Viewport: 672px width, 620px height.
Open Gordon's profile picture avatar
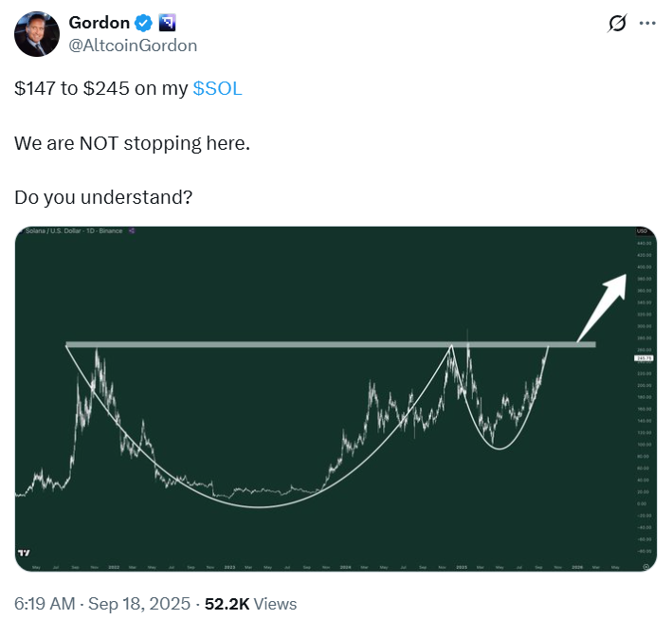(x=37, y=34)
